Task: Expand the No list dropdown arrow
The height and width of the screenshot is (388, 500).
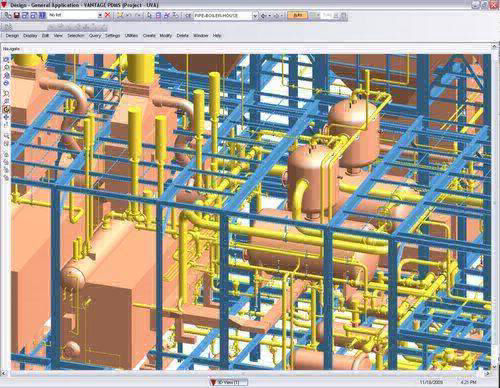Action: point(100,15)
